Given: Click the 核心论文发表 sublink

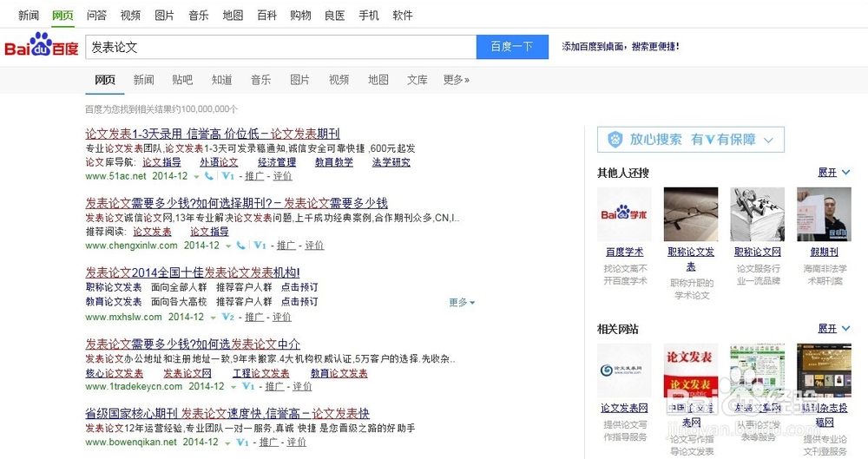Looking at the screenshot, I should point(114,373).
